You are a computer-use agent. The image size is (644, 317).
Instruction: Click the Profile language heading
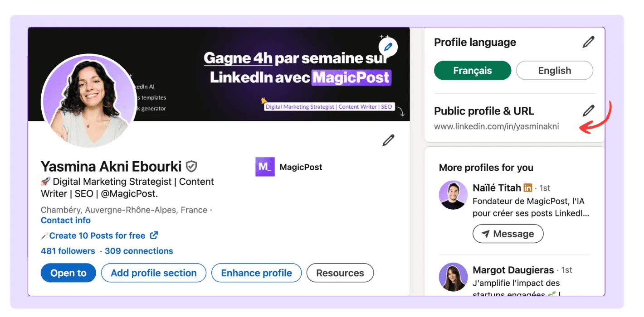tap(475, 43)
